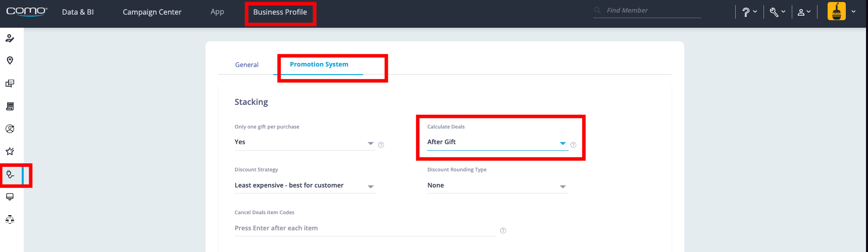Click the star icon in sidebar
The width and height of the screenshot is (868, 252).
click(10, 151)
